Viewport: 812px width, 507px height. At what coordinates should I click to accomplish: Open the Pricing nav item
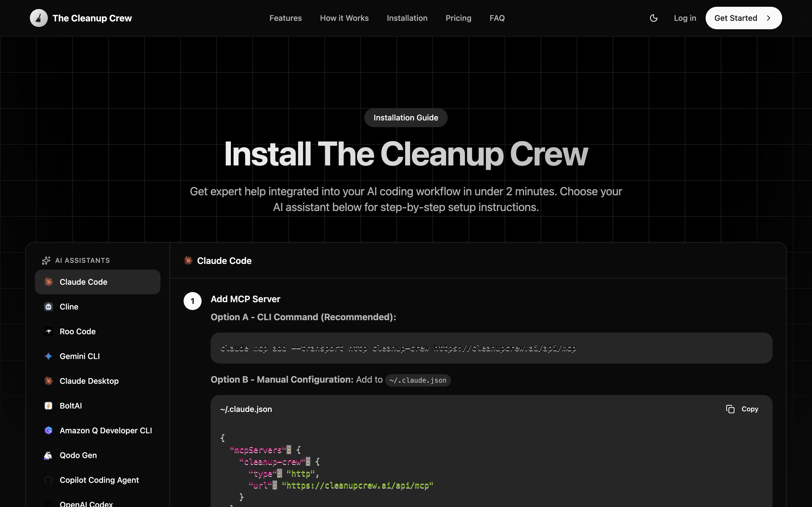point(458,18)
